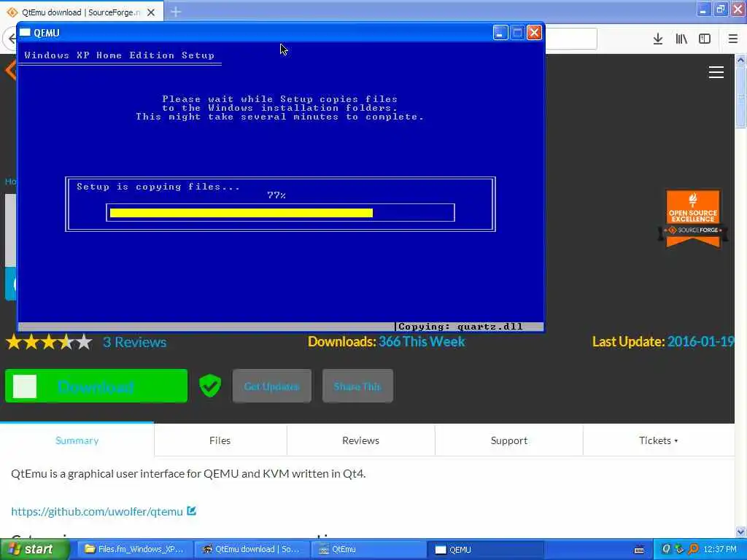Restore down the Firefox browser window
Screen dimensions: 747x560
pos(721,9)
